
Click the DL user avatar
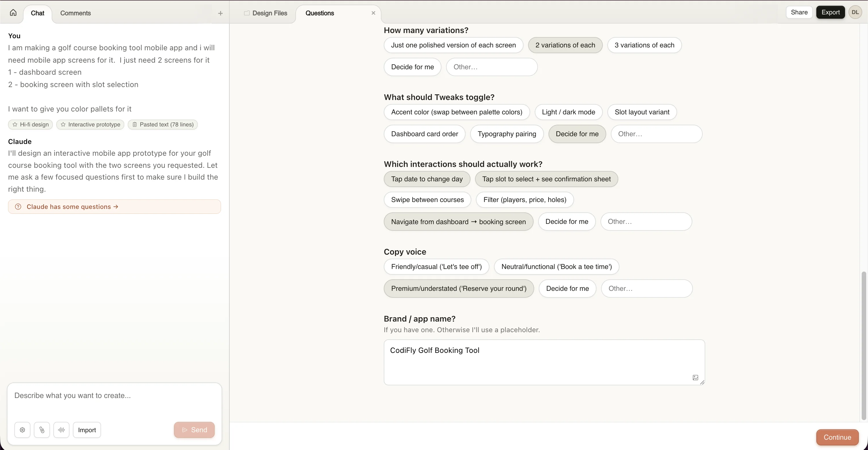click(x=856, y=12)
